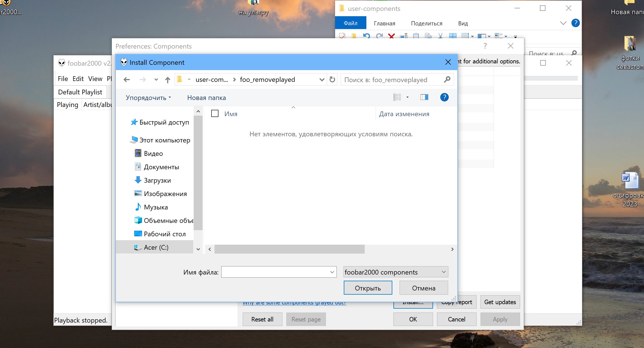Screen dimensions: 644x348
Task: Tick the select-all checkbox beside Имя
Action: pos(215,114)
